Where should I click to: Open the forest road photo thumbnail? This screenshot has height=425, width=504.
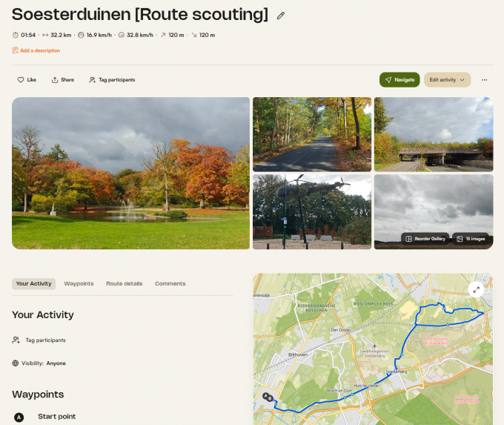click(x=311, y=134)
